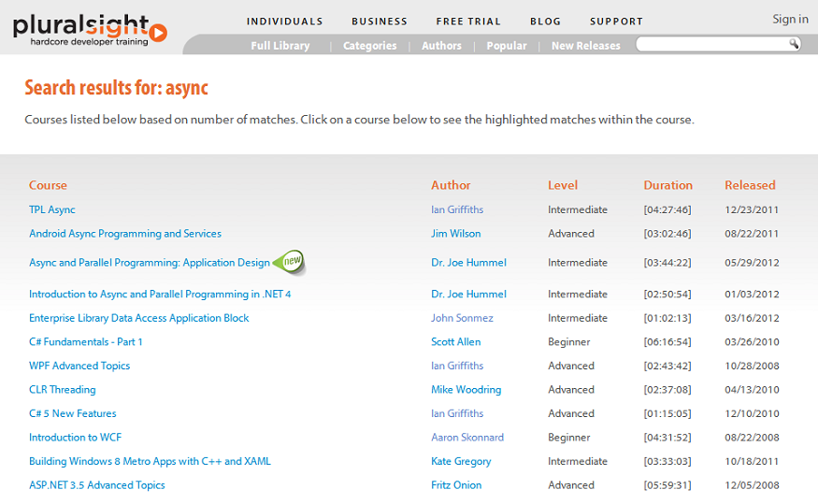Click the green "new" badge icon
This screenshot has height=504, width=818.
click(x=290, y=263)
